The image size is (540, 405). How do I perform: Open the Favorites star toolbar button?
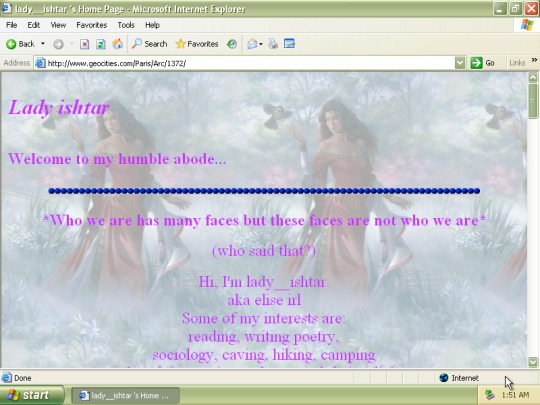coord(197,44)
